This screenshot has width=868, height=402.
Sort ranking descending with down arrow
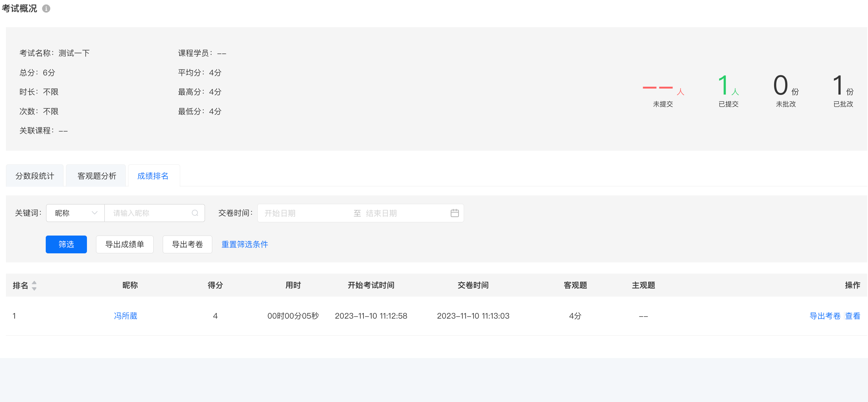pos(34,289)
